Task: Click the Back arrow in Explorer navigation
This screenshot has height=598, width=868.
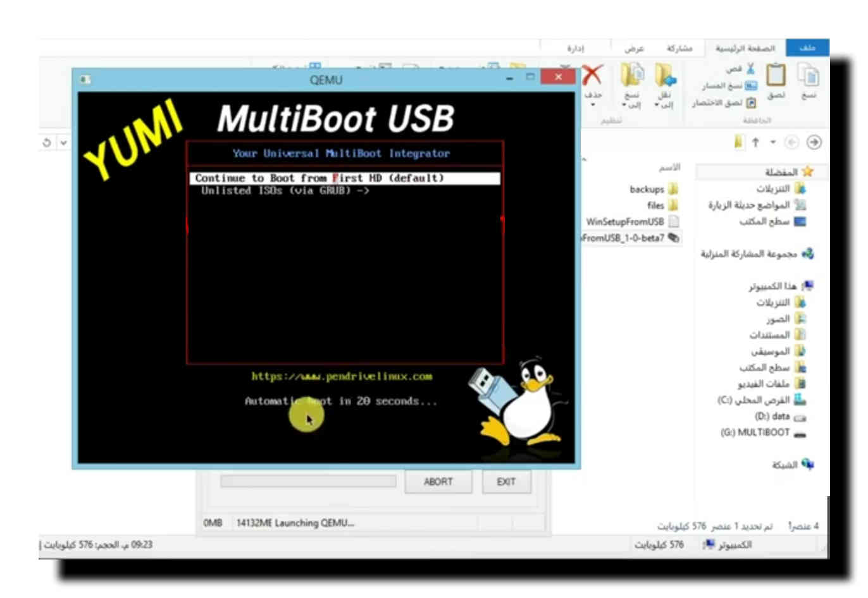Action: [x=791, y=142]
